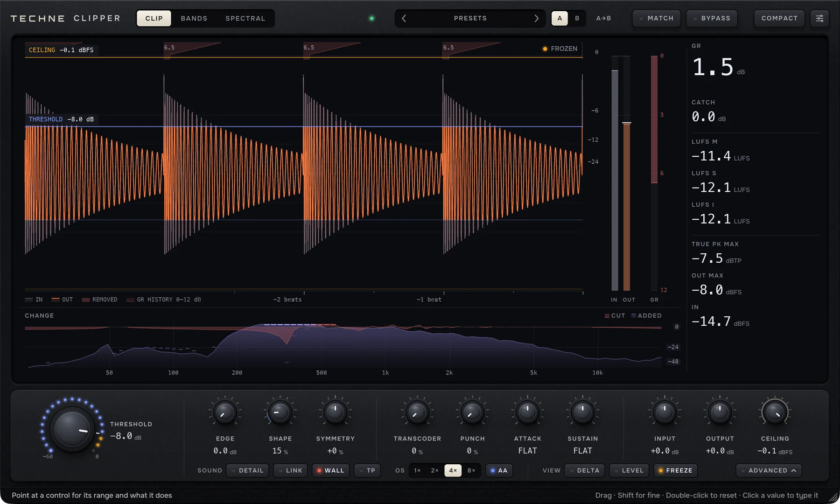Open the PRESETS menu
The image size is (840, 504).
coord(470,18)
